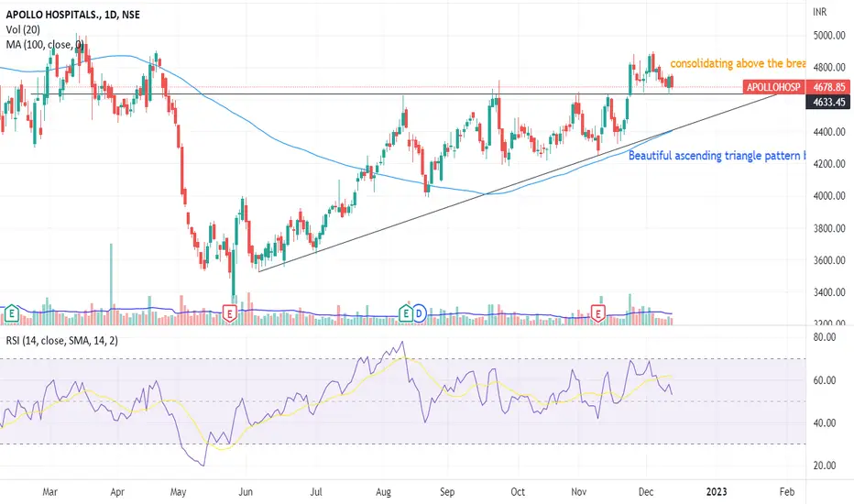
Task: Click the 4200.00 price axis value
Action: tap(829, 164)
